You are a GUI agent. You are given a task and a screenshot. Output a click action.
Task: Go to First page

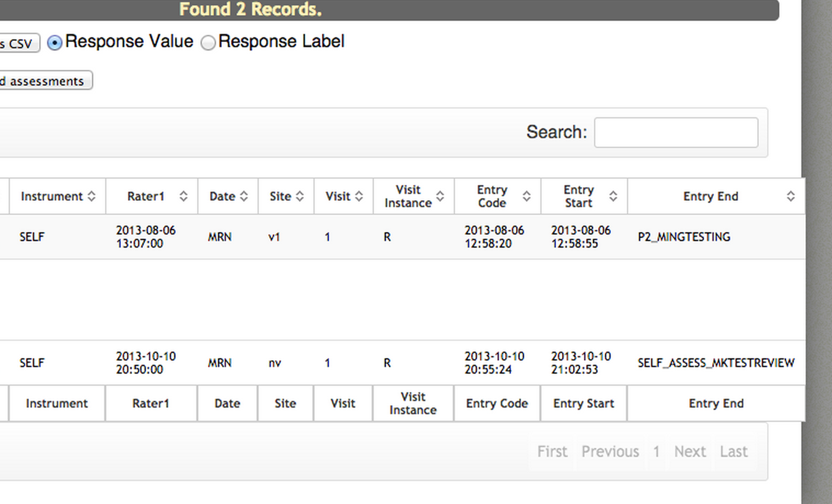tap(552, 451)
